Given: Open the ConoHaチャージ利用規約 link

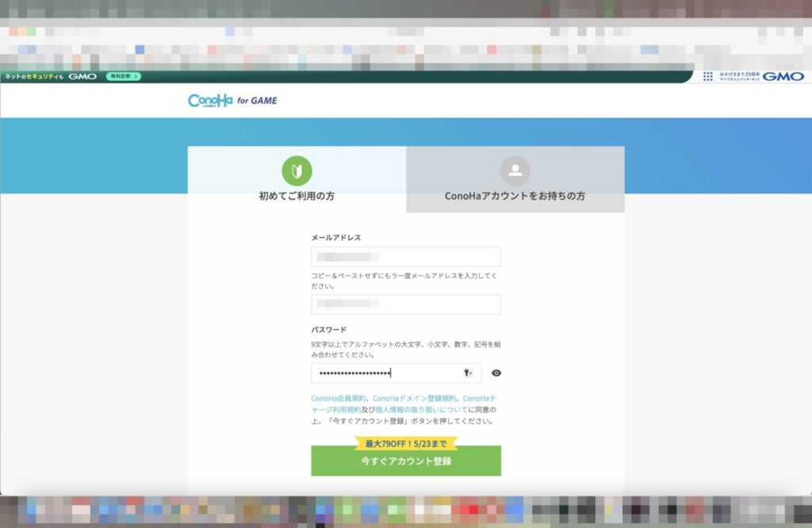Looking at the screenshot, I should [x=404, y=404].
